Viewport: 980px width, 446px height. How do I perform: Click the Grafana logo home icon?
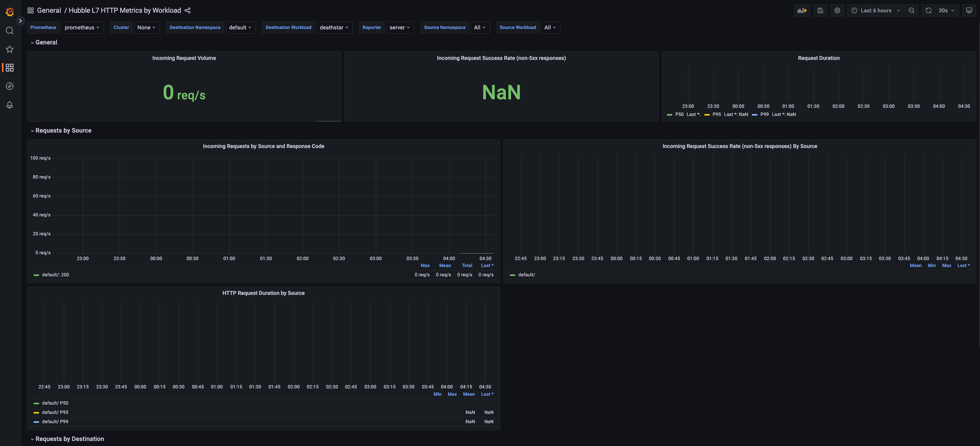pos(10,12)
